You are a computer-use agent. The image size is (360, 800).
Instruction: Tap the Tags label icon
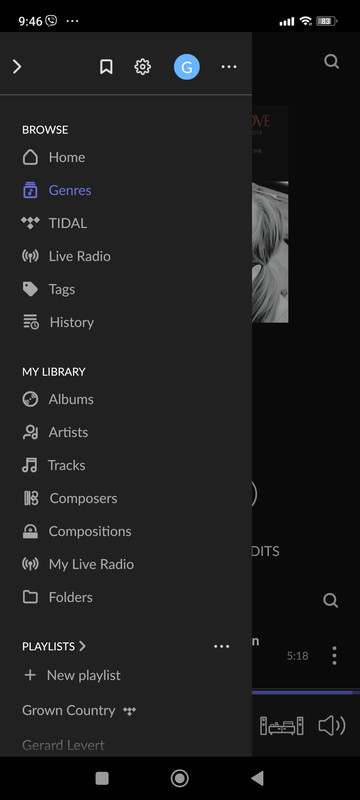point(30,289)
